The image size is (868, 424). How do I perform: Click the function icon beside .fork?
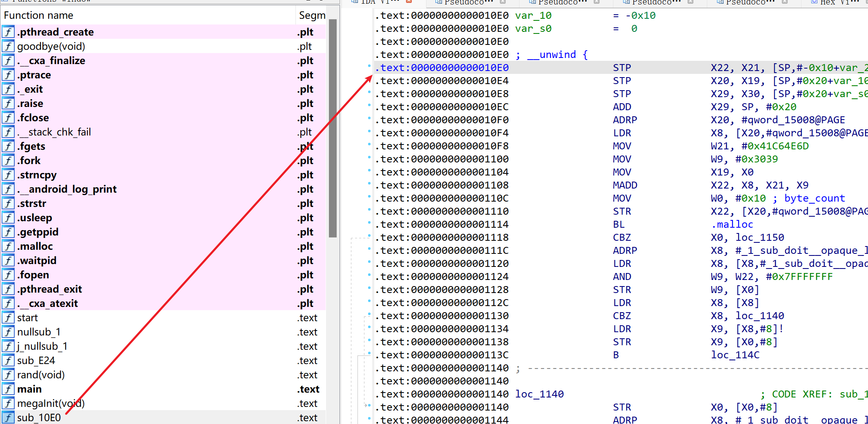8,160
